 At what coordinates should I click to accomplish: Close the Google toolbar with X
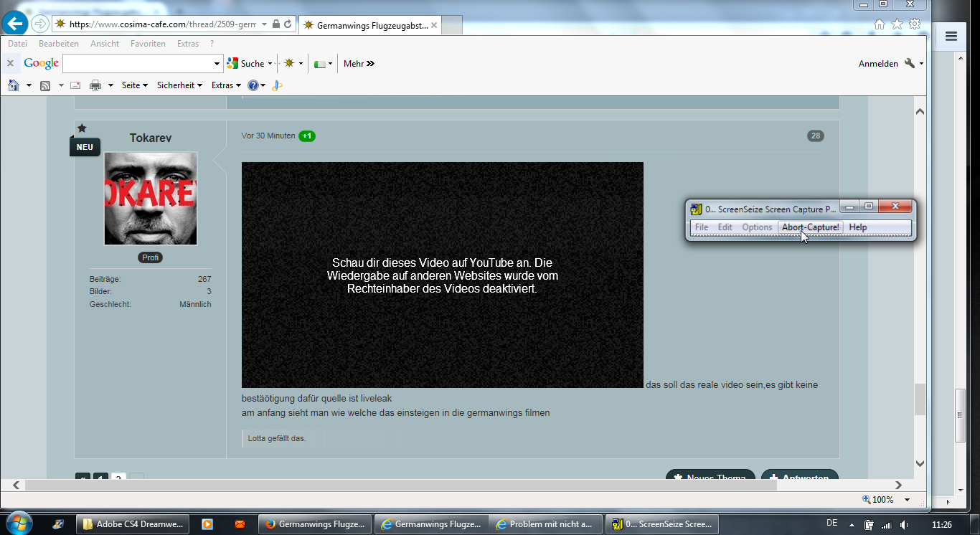click(10, 63)
